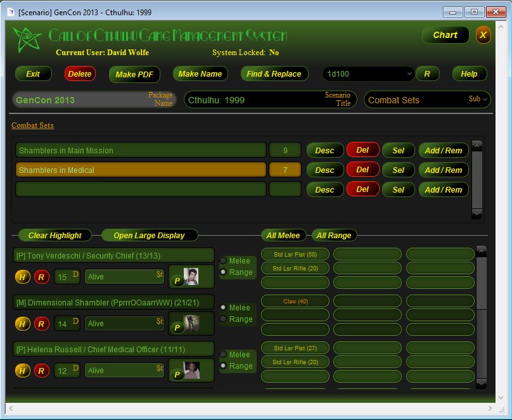
Task: Open the Chart button
Action: (445, 35)
